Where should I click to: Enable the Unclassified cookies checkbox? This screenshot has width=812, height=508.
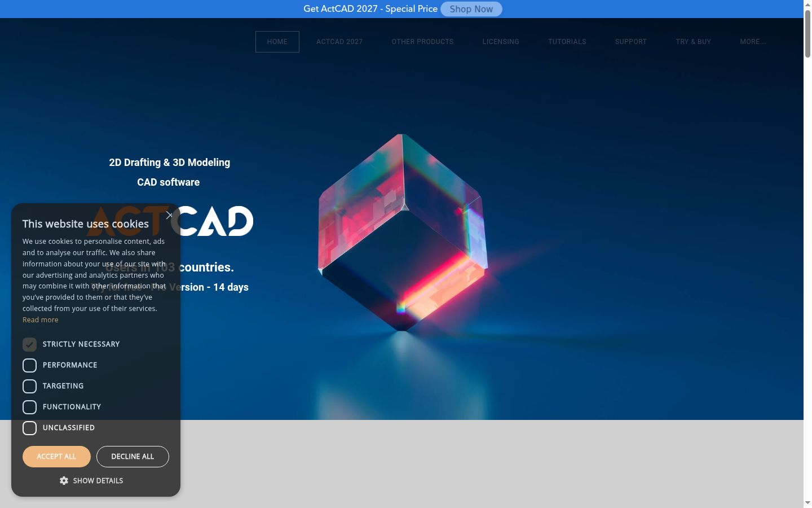point(29,428)
